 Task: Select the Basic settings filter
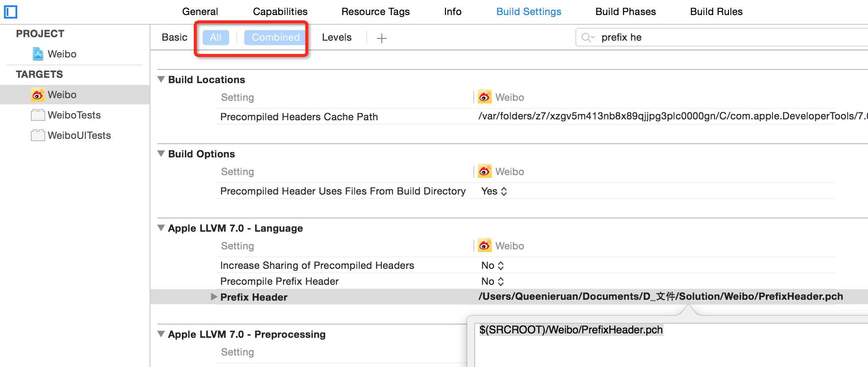(x=174, y=38)
